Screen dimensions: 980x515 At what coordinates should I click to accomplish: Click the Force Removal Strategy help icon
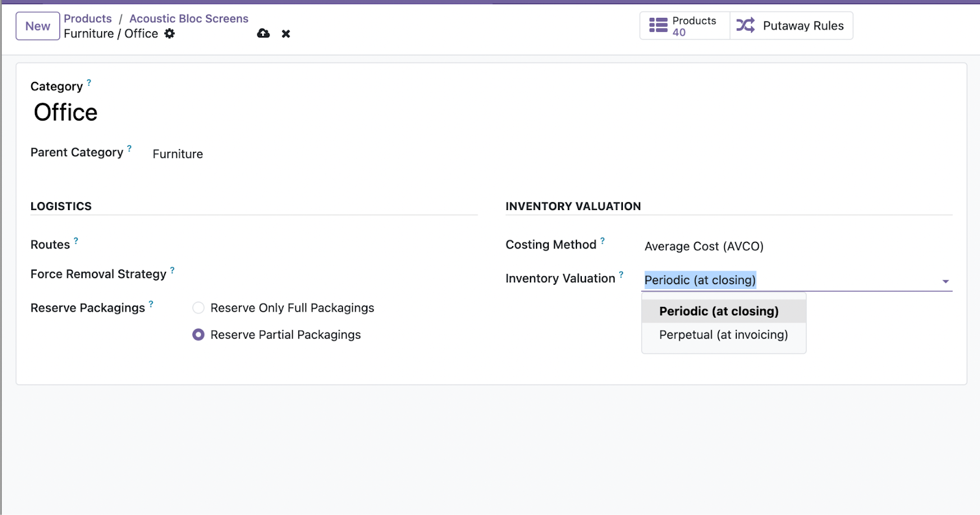pyautogui.click(x=172, y=270)
